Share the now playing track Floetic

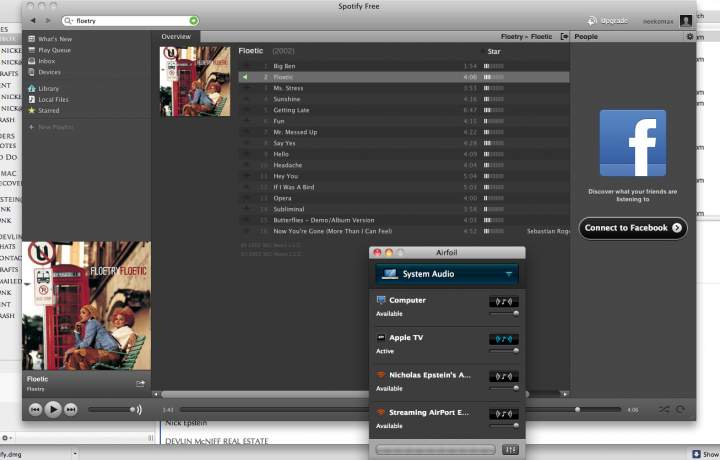141,383
